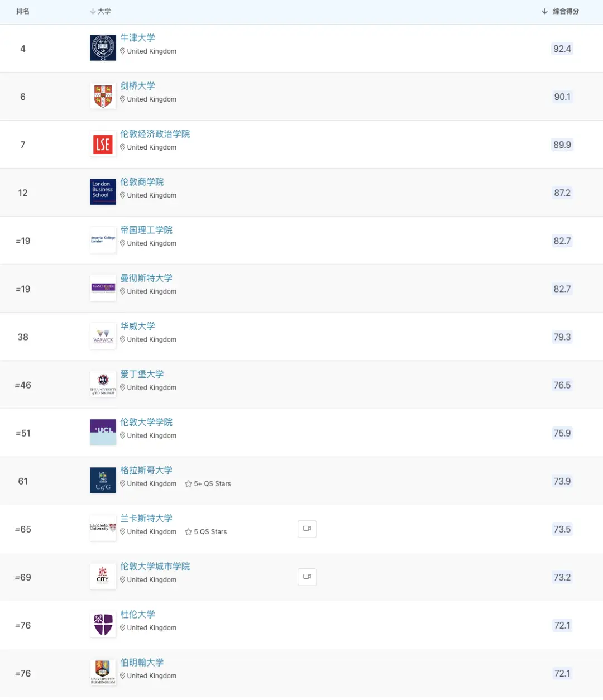Click the University of Edinburgh logo
603x700 pixels.
click(x=103, y=384)
